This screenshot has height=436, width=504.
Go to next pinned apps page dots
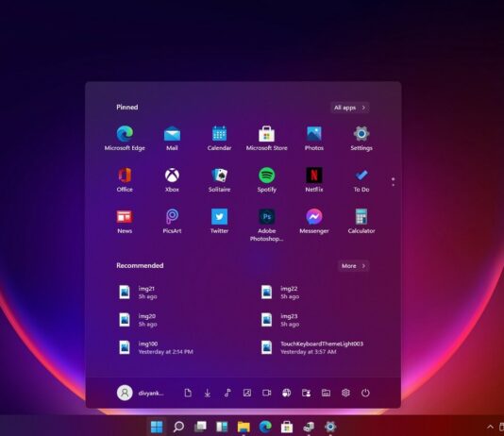[x=394, y=182]
